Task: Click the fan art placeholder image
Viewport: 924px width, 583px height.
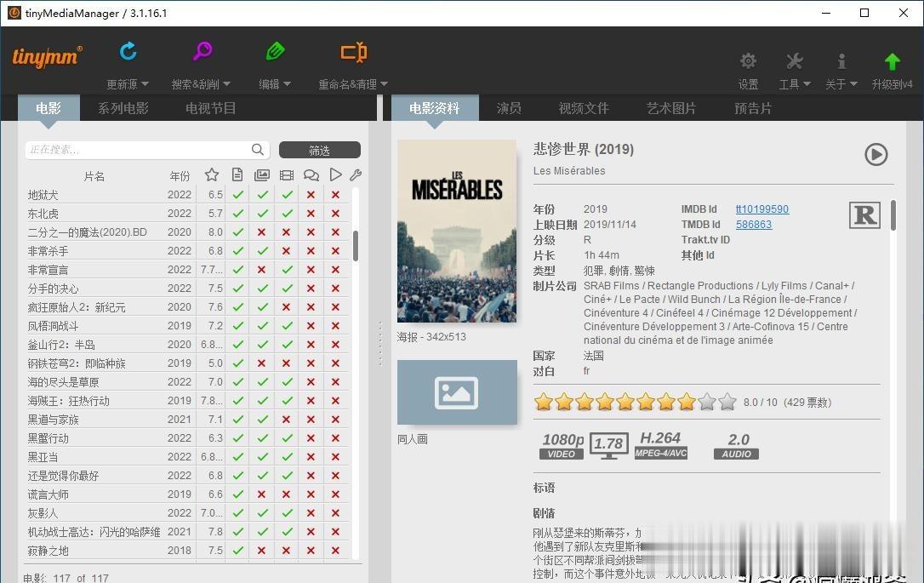Action: click(x=457, y=392)
